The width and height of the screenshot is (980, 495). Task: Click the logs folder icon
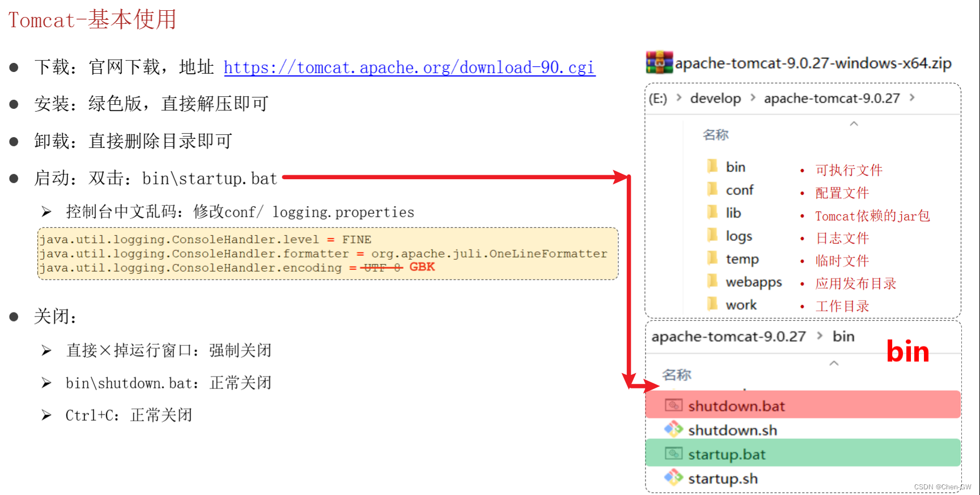point(712,235)
